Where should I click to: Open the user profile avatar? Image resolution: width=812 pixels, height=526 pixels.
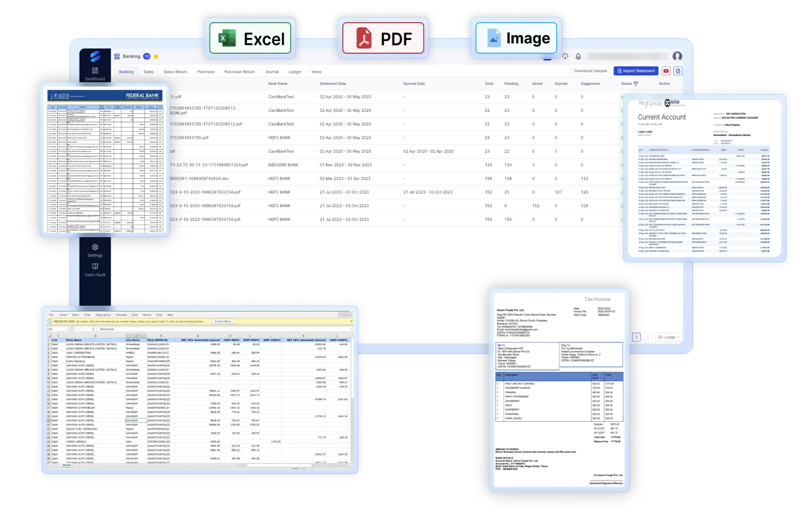677,56
